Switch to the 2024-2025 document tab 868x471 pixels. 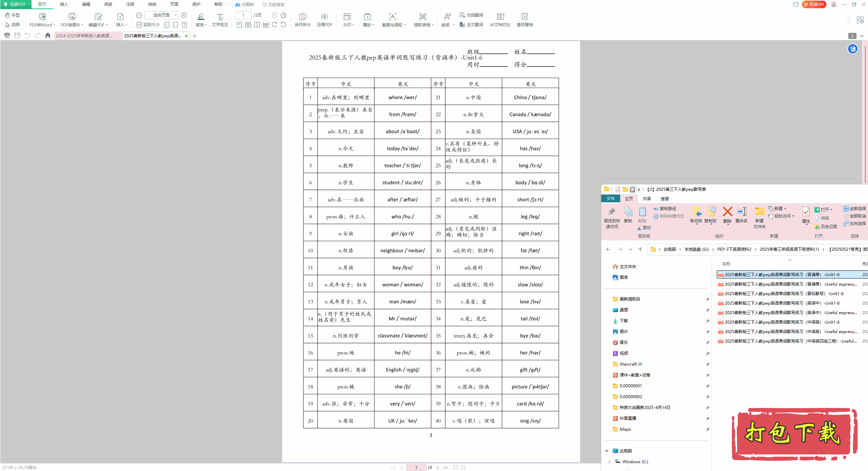tap(87, 36)
